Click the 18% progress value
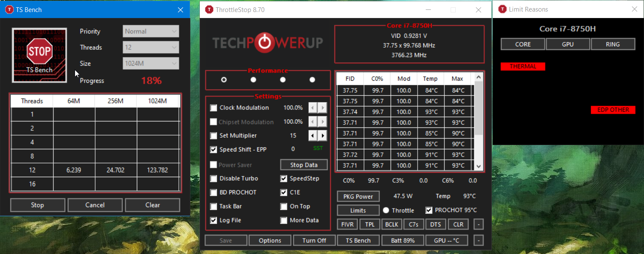 point(151,81)
